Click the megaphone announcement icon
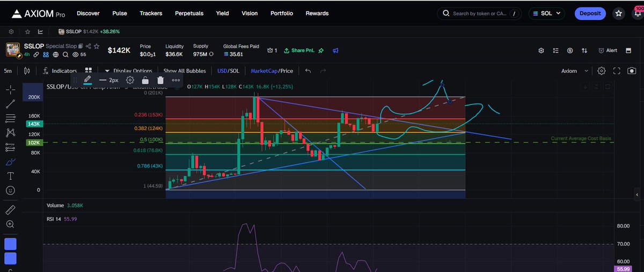The width and height of the screenshot is (644, 272). [x=335, y=50]
